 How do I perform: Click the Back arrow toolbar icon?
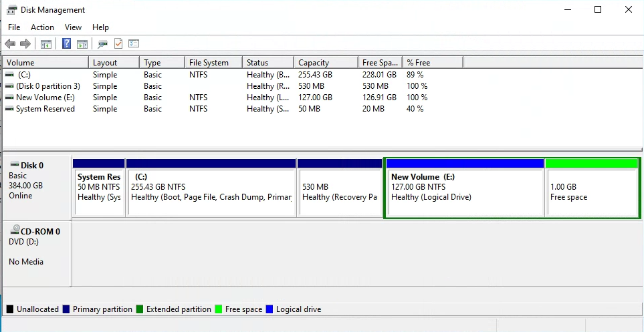[10, 44]
